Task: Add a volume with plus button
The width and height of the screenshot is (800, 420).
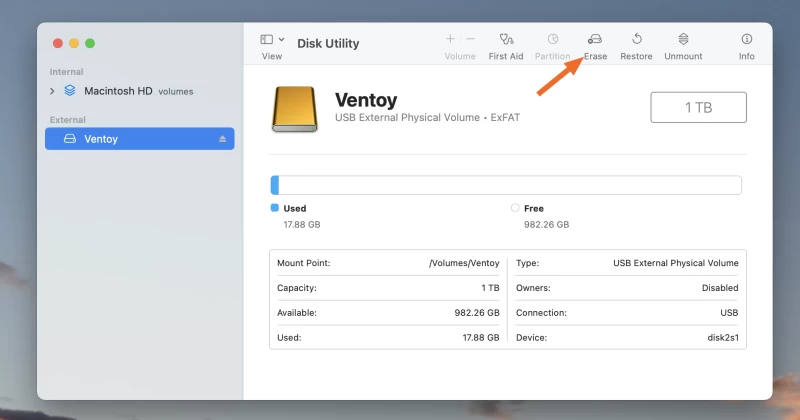Action: coord(450,39)
